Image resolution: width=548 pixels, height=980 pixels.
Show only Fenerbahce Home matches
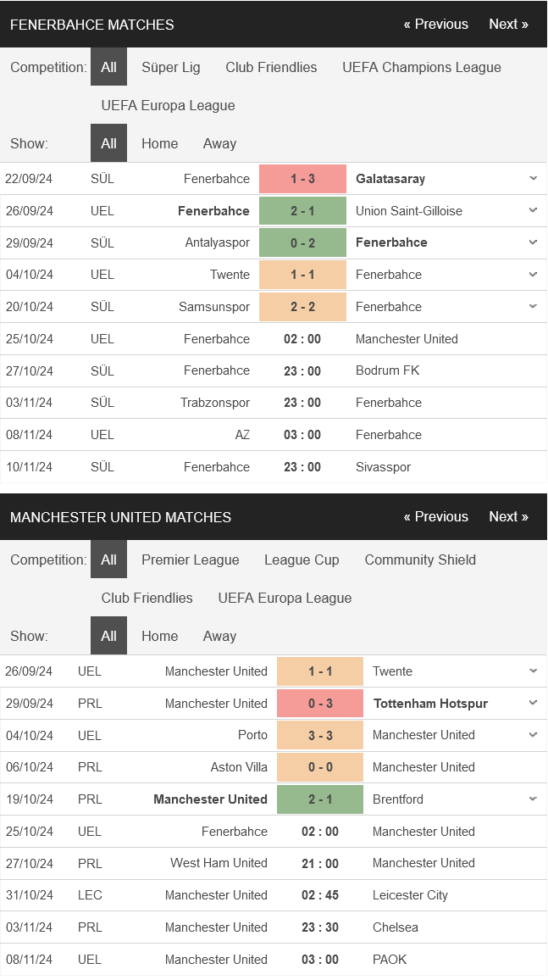tap(160, 144)
